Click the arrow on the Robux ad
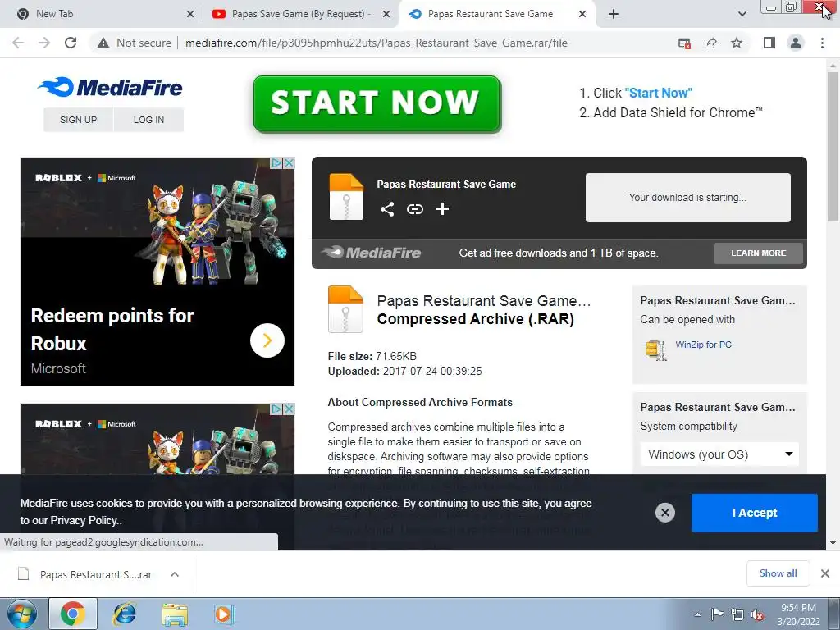This screenshot has height=630, width=840. coord(267,340)
